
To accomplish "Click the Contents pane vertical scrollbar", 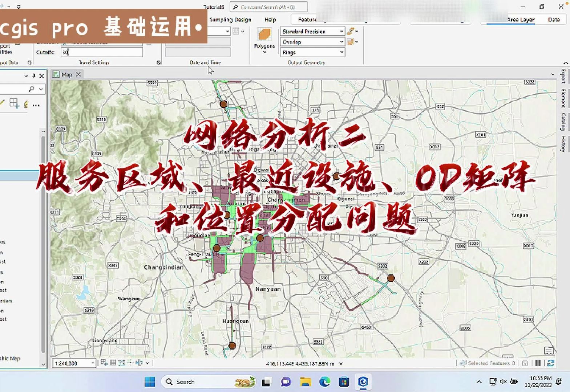I will point(43,245).
